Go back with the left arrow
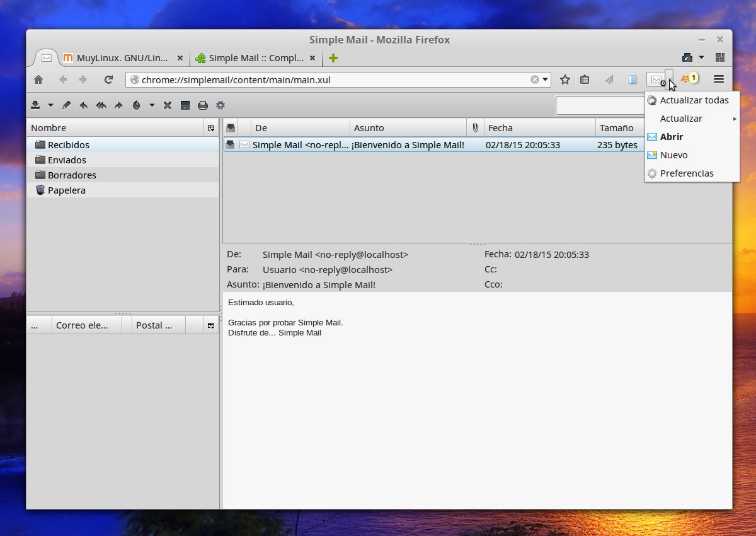 click(63, 79)
